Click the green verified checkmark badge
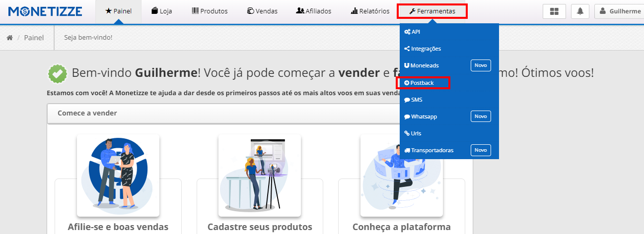The image size is (644, 234). tap(57, 73)
